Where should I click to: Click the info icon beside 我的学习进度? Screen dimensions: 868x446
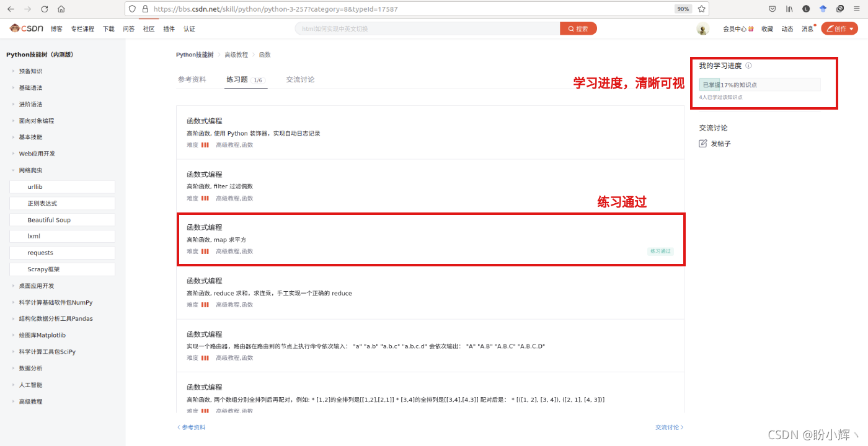pyautogui.click(x=748, y=66)
